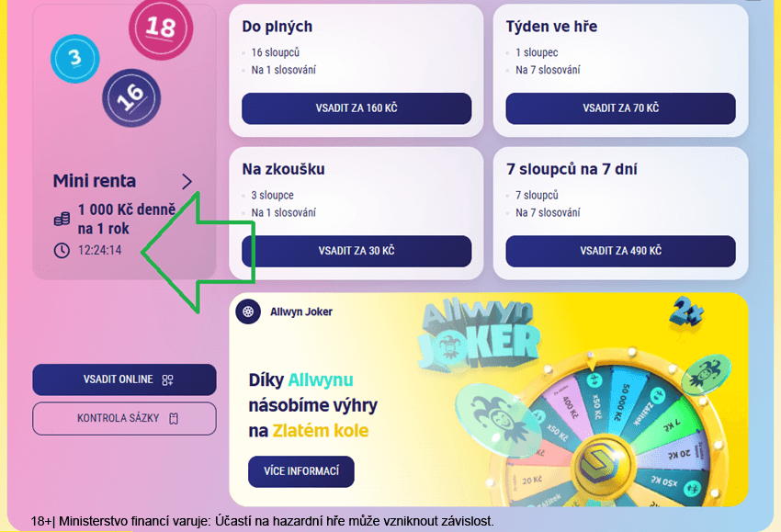Select the pink lottery ball number 18
This screenshot has width=781, height=532.
pyautogui.click(x=161, y=28)
